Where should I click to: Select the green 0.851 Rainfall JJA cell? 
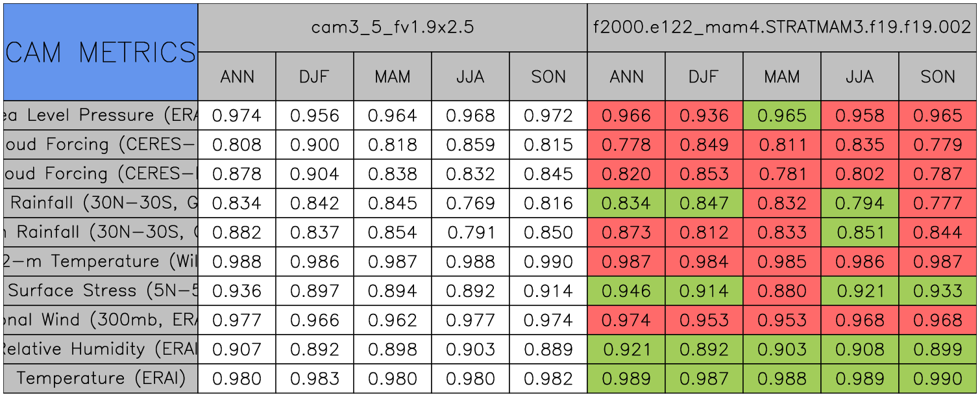pyautogui.click(x=859, y=233)
